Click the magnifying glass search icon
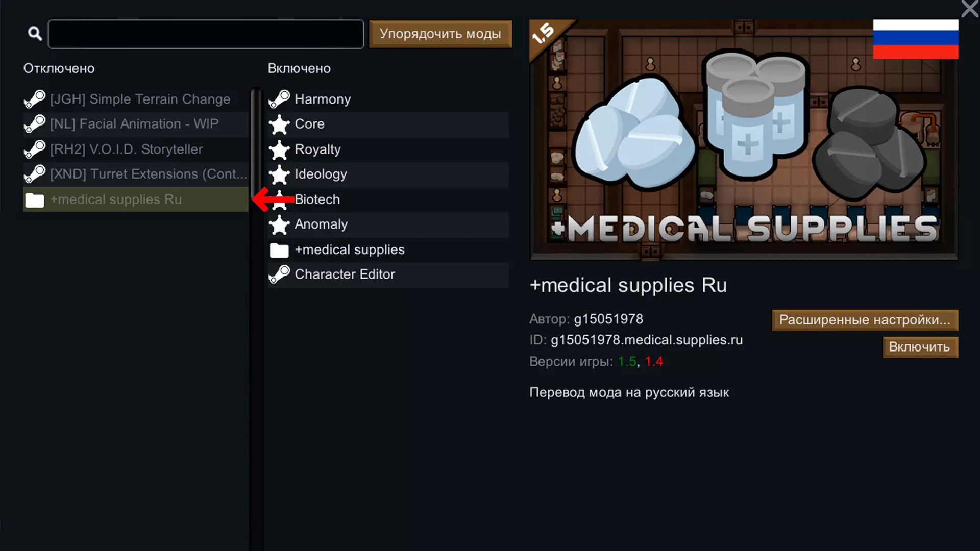 pos(35,34)
